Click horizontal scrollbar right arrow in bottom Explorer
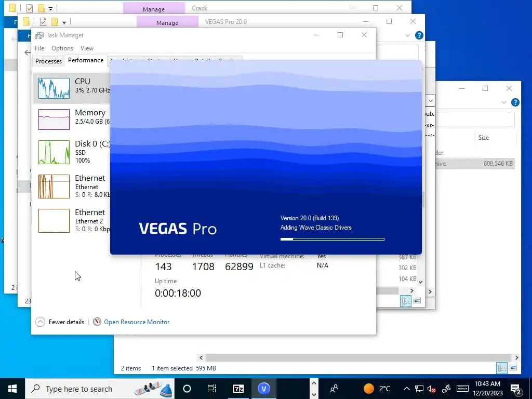The image size is (532, 399). coord(516,357)
